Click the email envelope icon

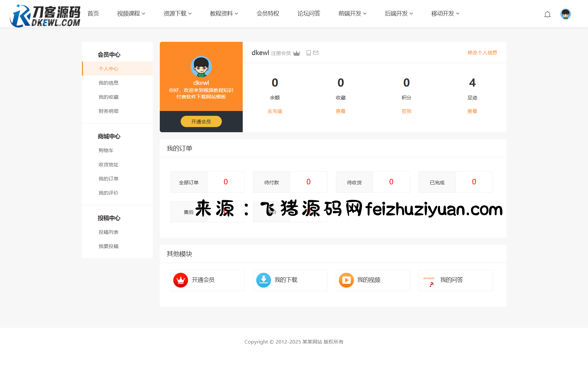coord(316,53)
